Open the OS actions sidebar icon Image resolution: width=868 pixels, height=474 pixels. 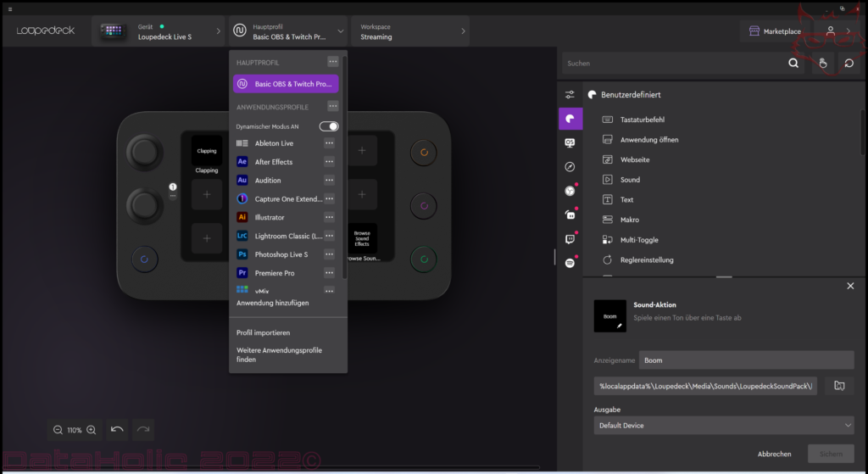[570, 142]
